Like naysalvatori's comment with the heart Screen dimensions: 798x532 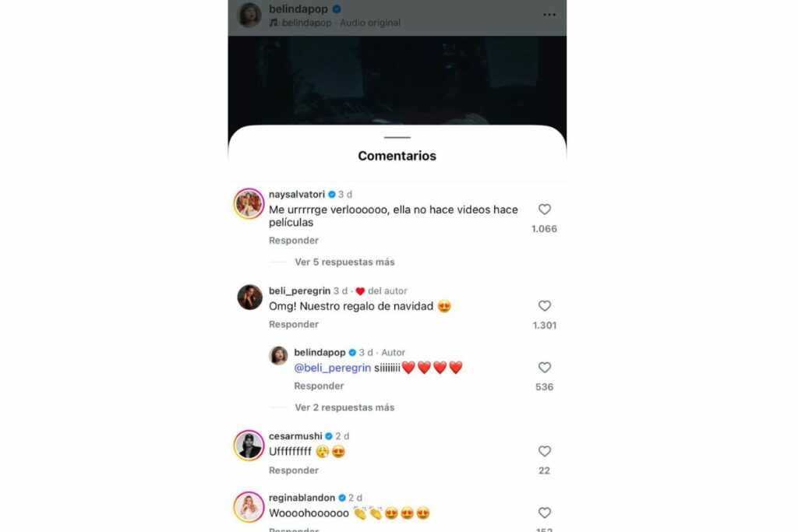point(545,210)
